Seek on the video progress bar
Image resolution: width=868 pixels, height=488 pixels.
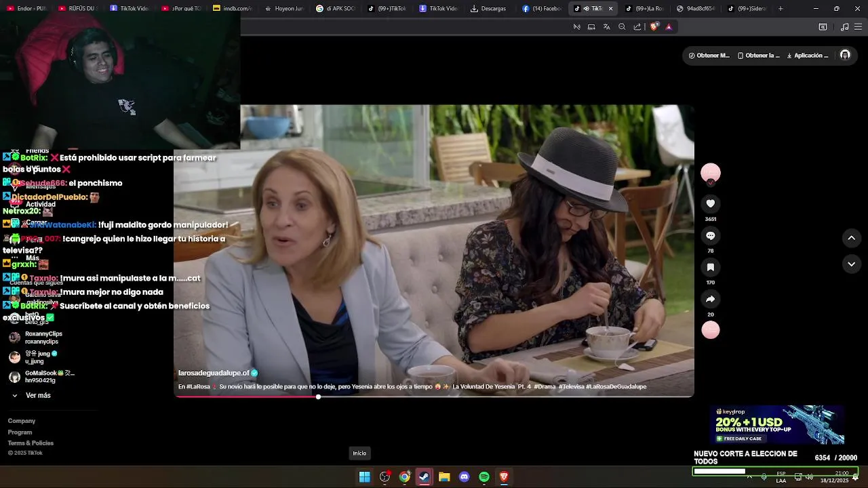click(434, 396)
